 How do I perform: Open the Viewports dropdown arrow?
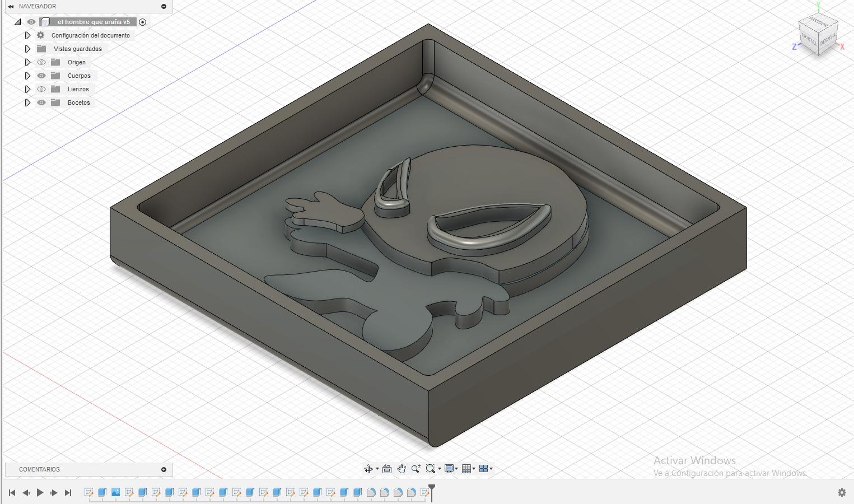coord(491,469)
